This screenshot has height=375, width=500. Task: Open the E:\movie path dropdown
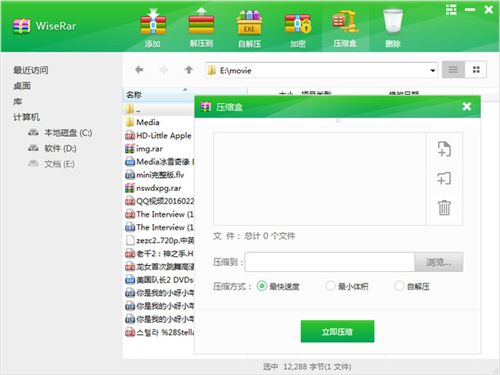pos(432,70)
